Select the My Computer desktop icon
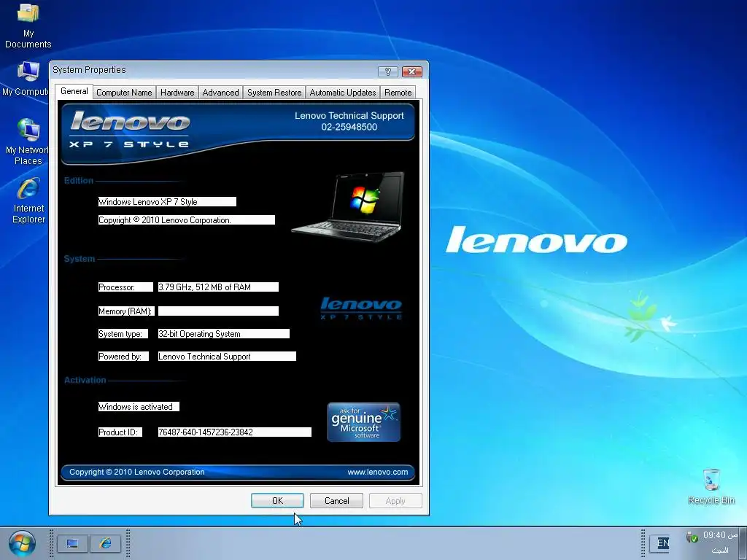Screen dimensions: 747x560 pos(25,79)
